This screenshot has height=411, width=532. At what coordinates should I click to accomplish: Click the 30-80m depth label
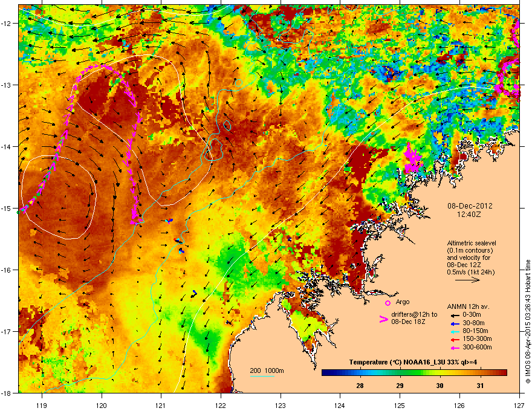pos(473,323)
